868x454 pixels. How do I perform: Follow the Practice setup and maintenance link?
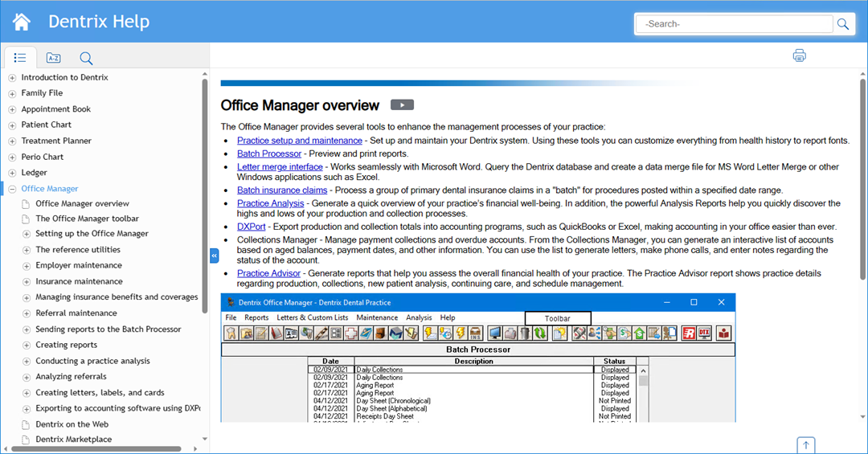click(x=299, y=141)
